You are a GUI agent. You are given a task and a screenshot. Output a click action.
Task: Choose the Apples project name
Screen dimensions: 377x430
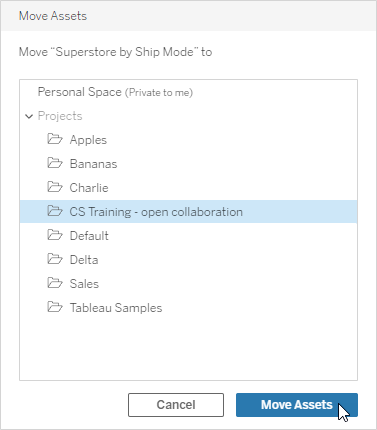(88, 140)
